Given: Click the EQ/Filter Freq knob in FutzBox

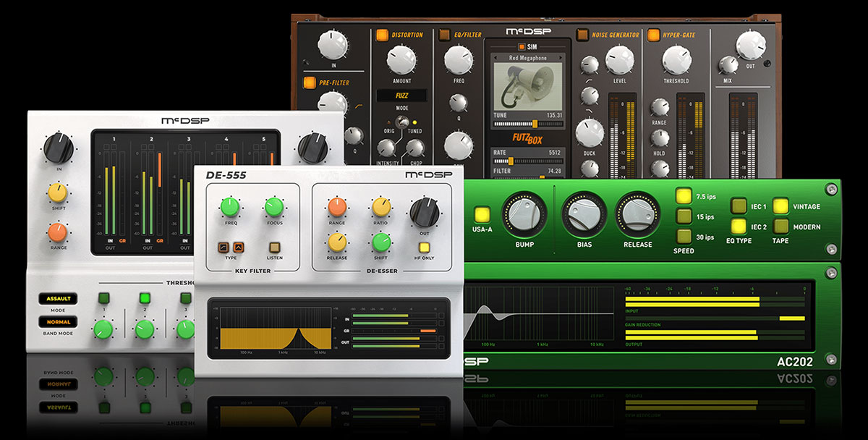Looking at the screenshot, I should [459, 59].
